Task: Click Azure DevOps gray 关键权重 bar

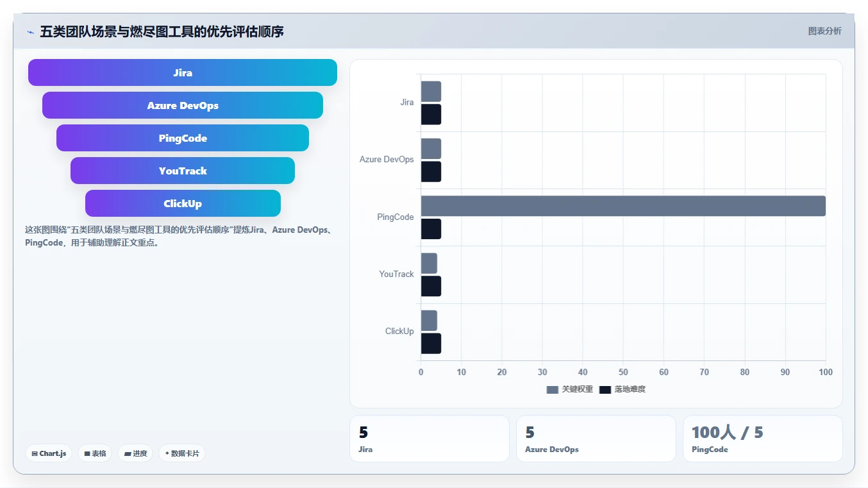Action: pos(431,149)
